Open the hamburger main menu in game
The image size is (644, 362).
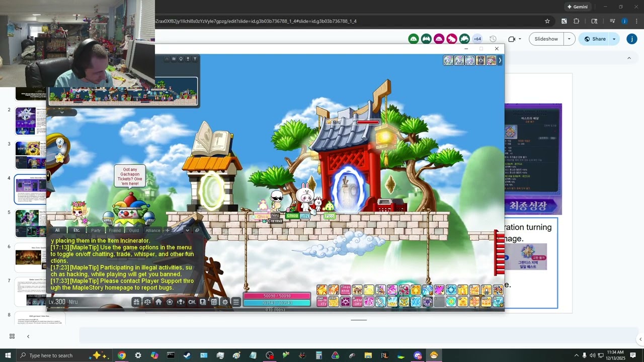236,302
